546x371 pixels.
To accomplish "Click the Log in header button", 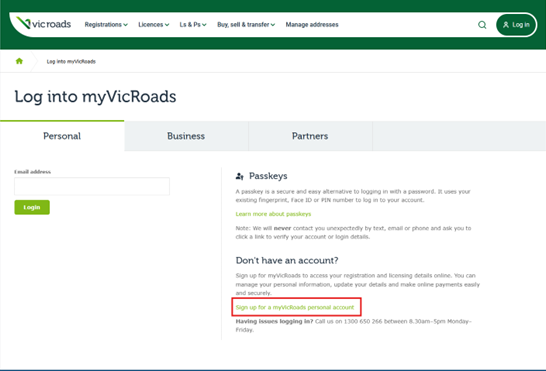I will [516, 25].
